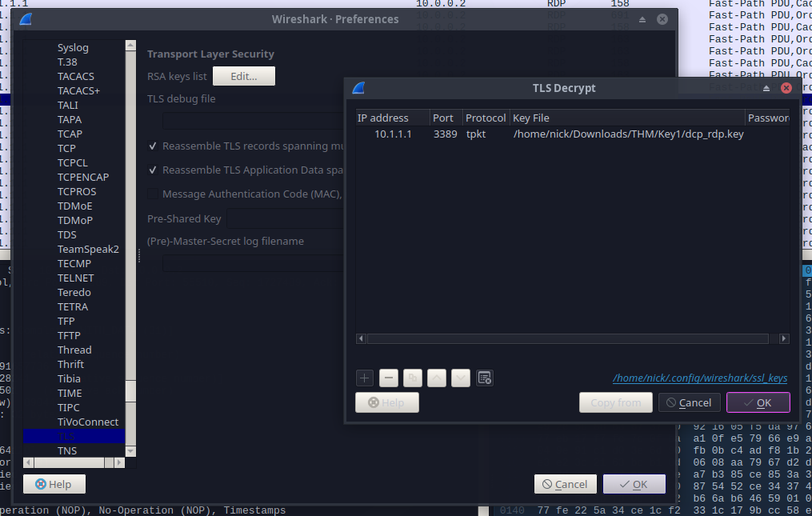Viewport: 812px width, 516px height.
Task: Move key entry up with arrow button
Action: pyautogui.click(x=437, y=378)
